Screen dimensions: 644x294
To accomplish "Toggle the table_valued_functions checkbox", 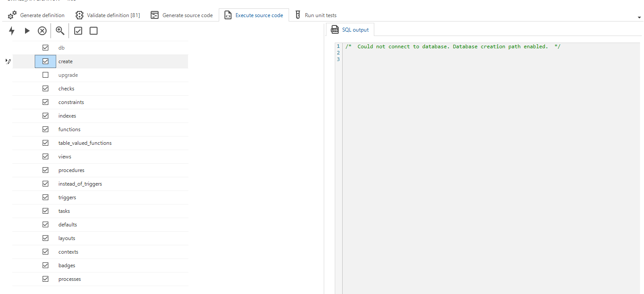I will pos(45,143).
